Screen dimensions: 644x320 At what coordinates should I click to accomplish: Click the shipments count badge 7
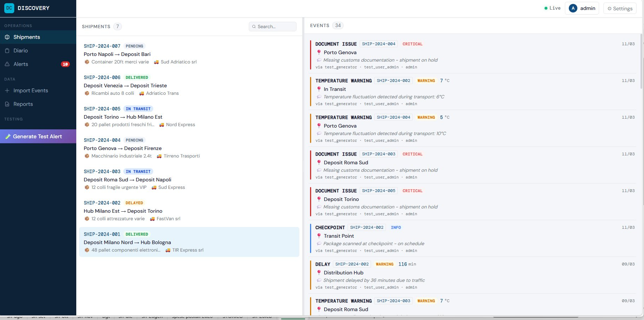click(x=117, y=26)
